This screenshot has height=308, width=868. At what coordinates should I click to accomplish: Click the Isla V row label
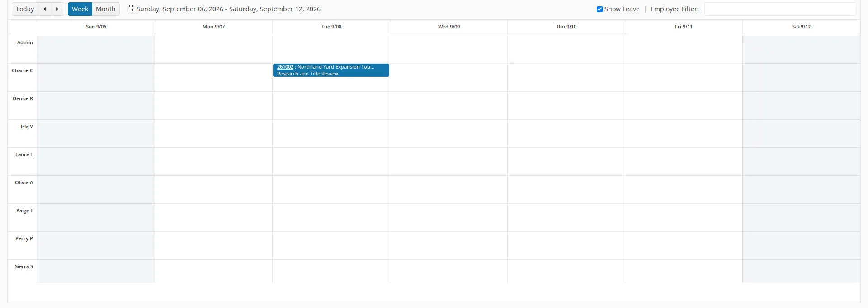click(27, 126)
